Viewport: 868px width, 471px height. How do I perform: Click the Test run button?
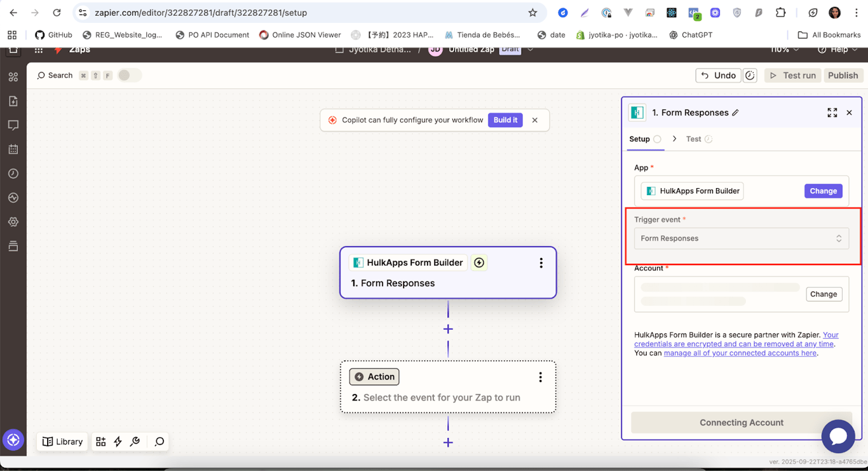coord(792,76)
